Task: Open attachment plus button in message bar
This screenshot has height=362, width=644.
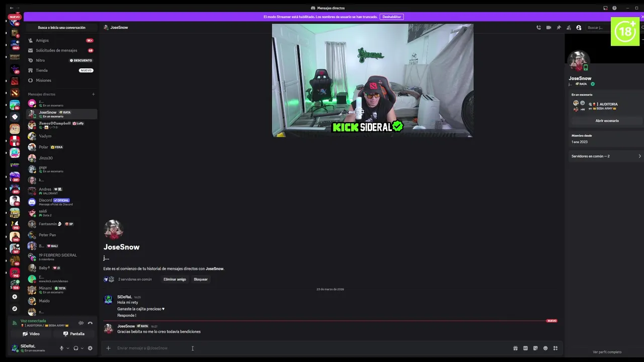Action: pyautogui.click(x=108, y=348)
